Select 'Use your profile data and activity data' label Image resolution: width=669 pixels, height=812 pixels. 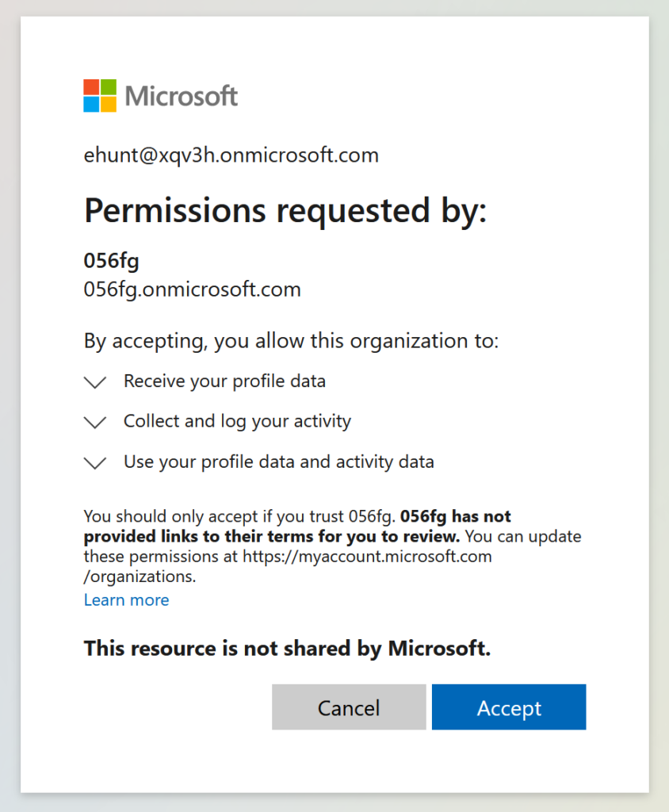[x=278, y=462]
